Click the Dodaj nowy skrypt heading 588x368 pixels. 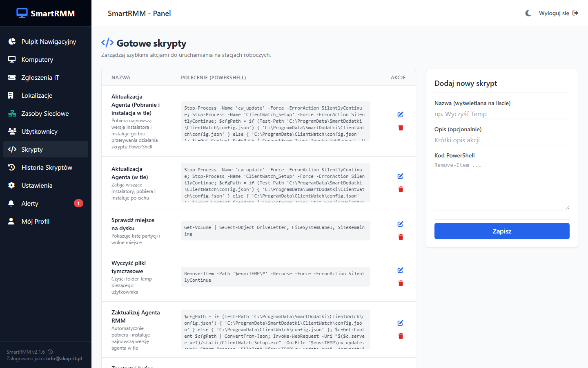click(466, 83)
